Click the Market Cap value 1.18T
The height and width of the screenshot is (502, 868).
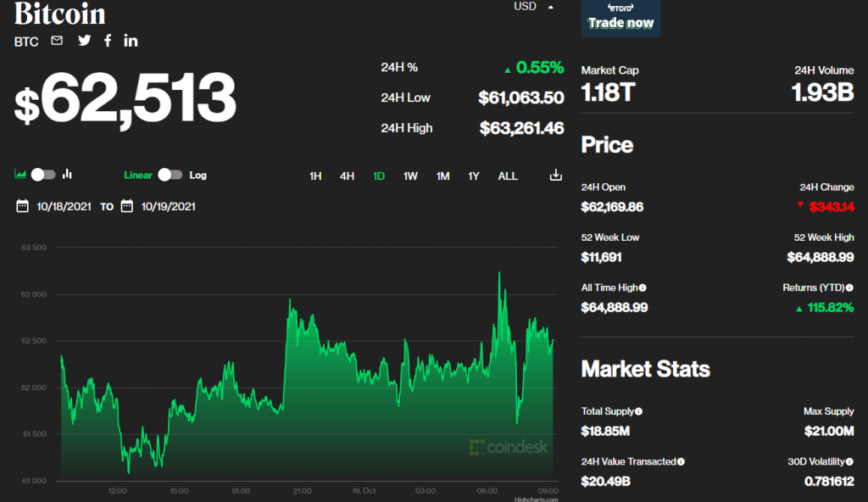608,92
